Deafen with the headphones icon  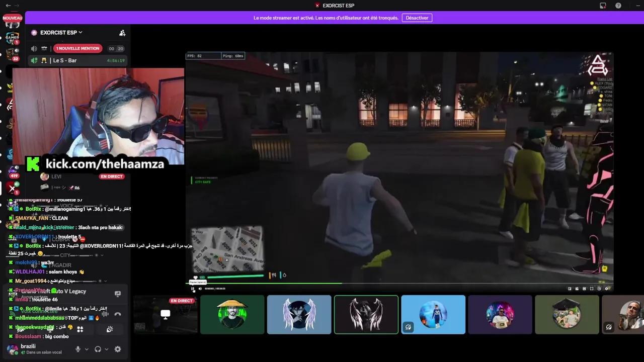(98, 349)
